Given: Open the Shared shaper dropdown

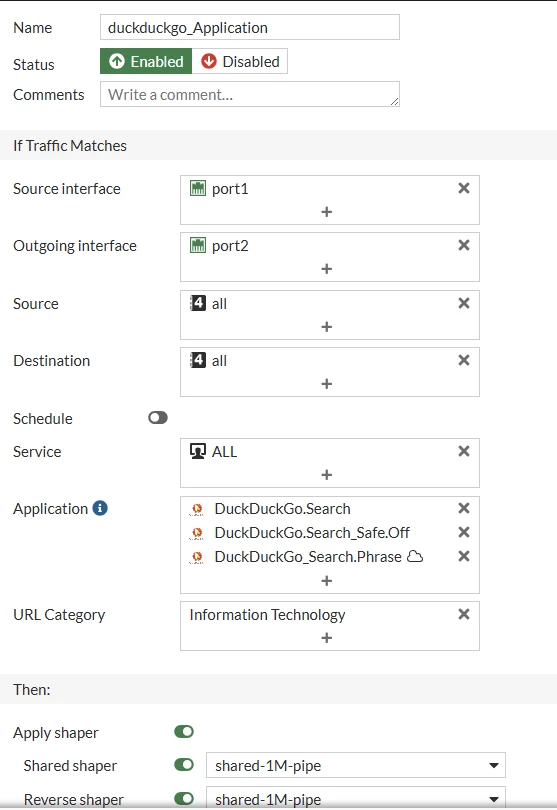Looking at the screenshot, I should pyautogui.click(x=355, y=765).
